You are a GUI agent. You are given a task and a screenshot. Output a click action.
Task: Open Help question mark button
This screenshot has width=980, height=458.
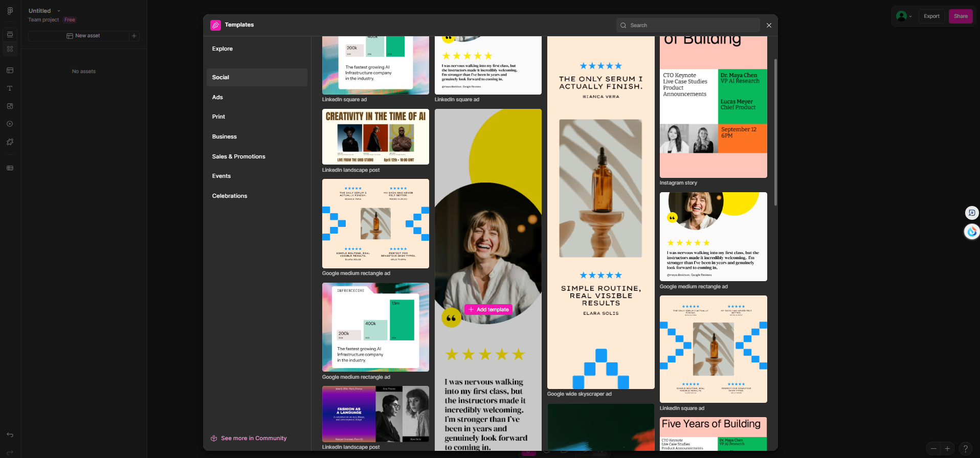click(966, 449)
